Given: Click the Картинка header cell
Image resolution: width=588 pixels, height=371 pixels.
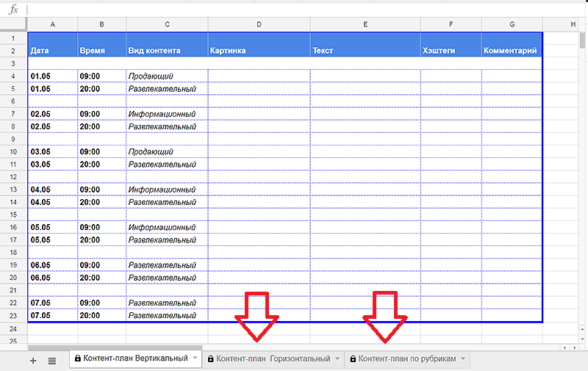Looking at the screenshot, I should [259, 45].
